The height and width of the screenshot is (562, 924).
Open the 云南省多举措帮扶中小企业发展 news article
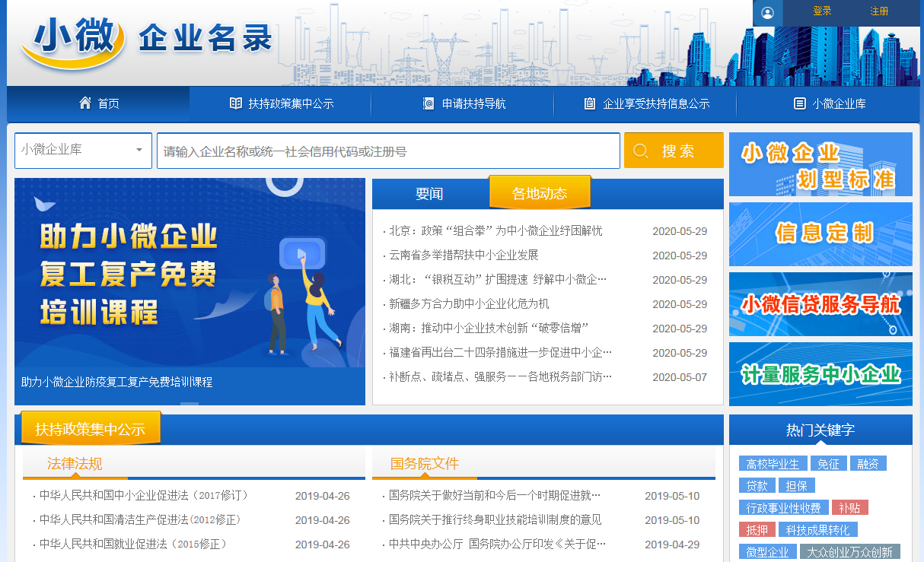pyautogui.click(x=464, y=255)
